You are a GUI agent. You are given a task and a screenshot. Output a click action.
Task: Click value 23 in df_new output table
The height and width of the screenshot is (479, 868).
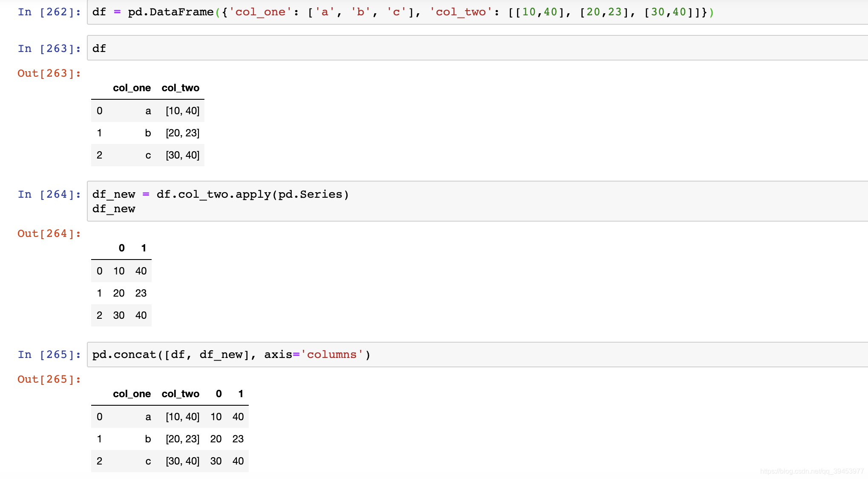[x=141, y=293]
